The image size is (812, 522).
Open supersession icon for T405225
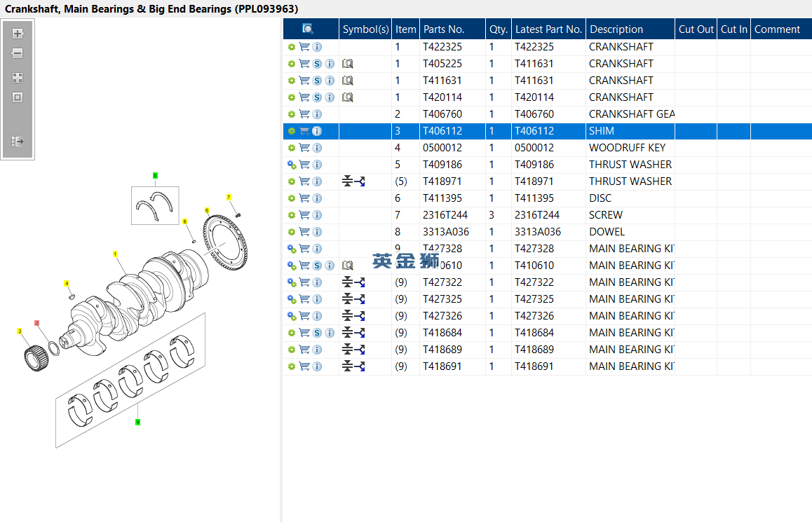[317, 64]
